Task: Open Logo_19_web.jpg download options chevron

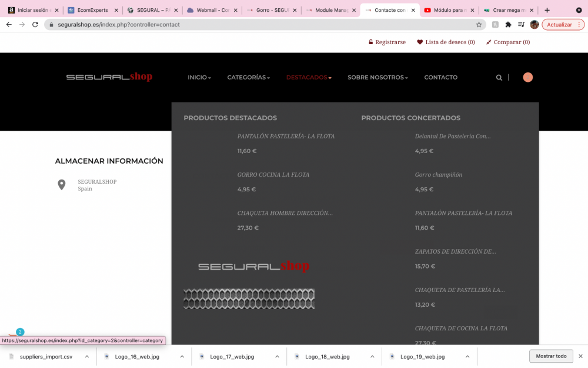Action: pyautogui.click(x=467, y=356)
